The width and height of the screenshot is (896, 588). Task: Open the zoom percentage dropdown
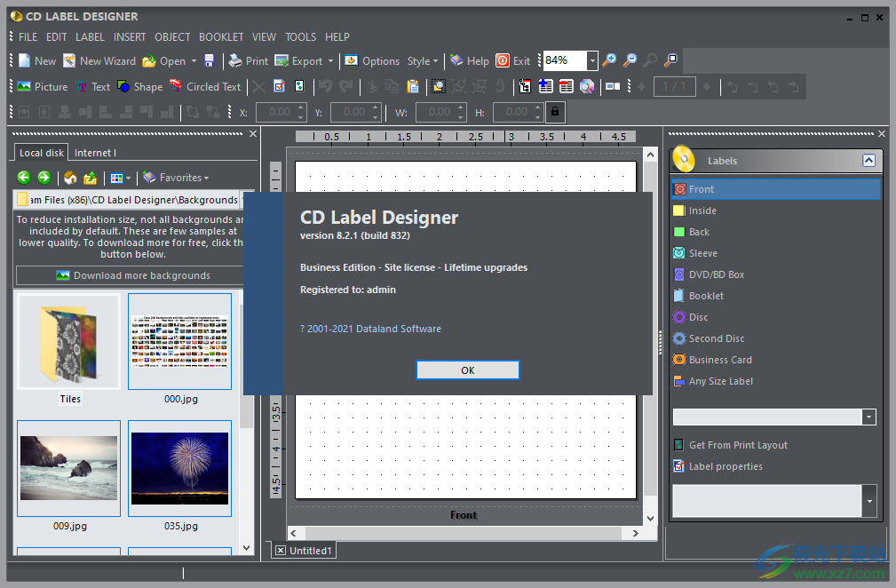[x=591, y=60]
